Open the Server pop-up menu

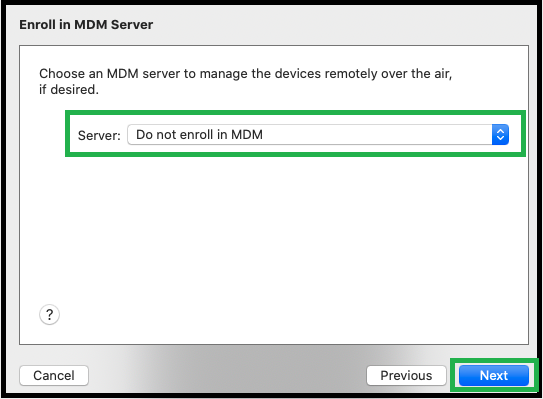click(318, 134)
